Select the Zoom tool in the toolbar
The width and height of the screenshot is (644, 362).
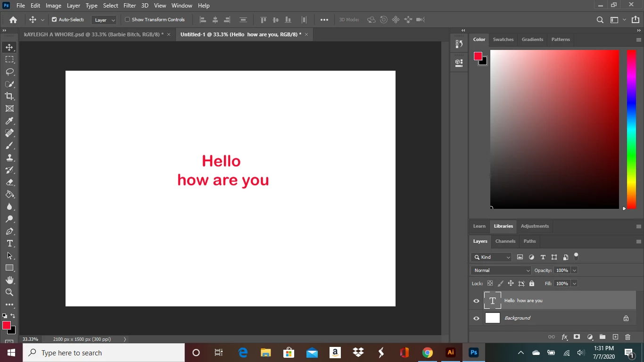click(x=9, y=292)
